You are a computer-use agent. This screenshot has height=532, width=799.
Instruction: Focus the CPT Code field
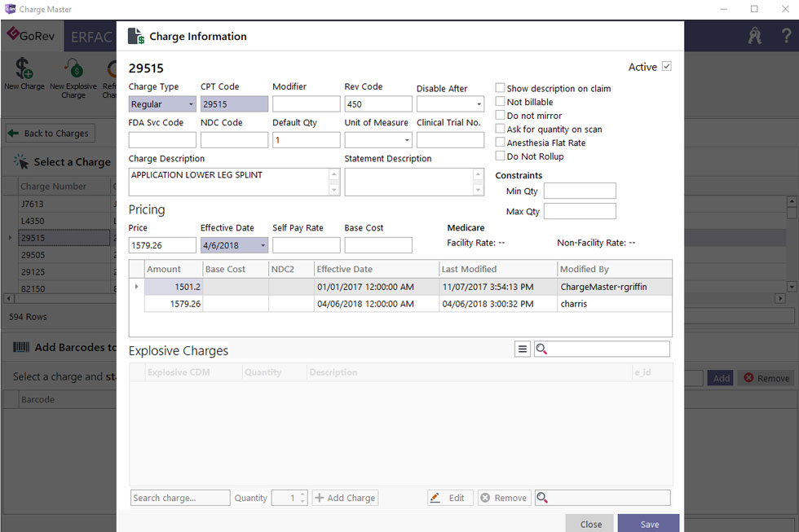[234, 104]
